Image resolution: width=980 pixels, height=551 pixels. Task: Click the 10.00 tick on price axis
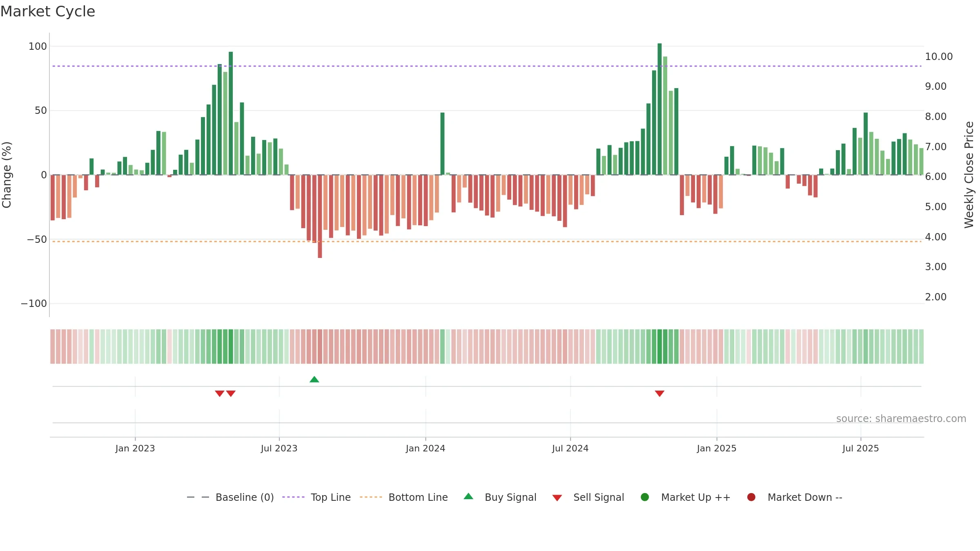(x=939, y=57)
